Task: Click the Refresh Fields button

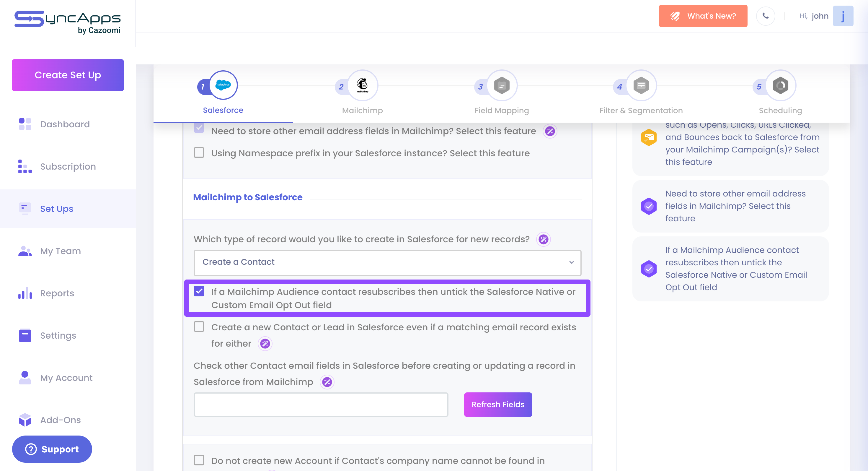Action: coord(498,404)
